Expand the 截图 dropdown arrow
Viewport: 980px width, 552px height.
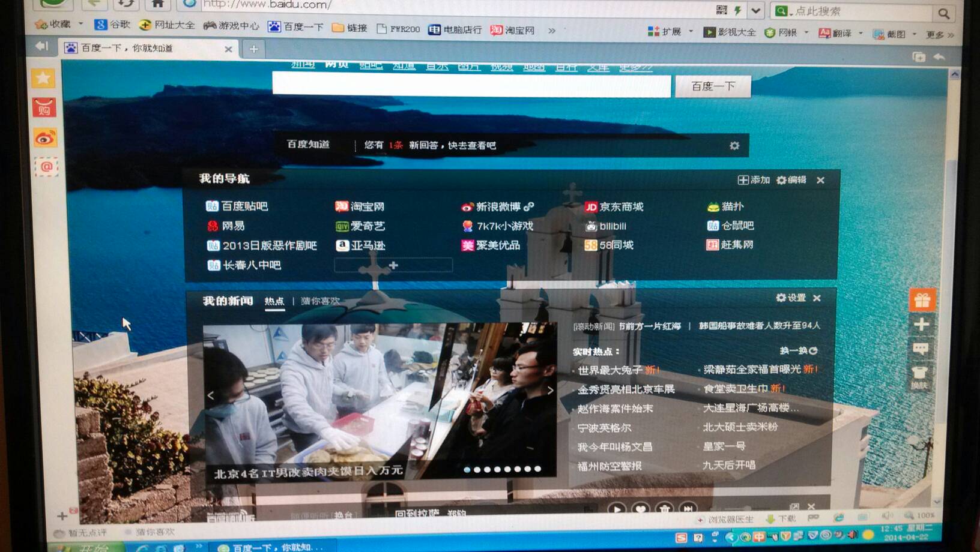pos(915,34)
